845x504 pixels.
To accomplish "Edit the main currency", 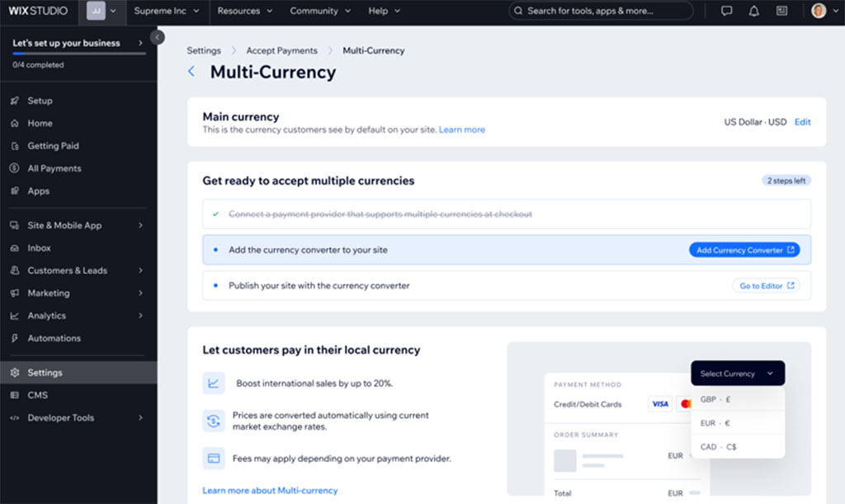I will point(802,122).
